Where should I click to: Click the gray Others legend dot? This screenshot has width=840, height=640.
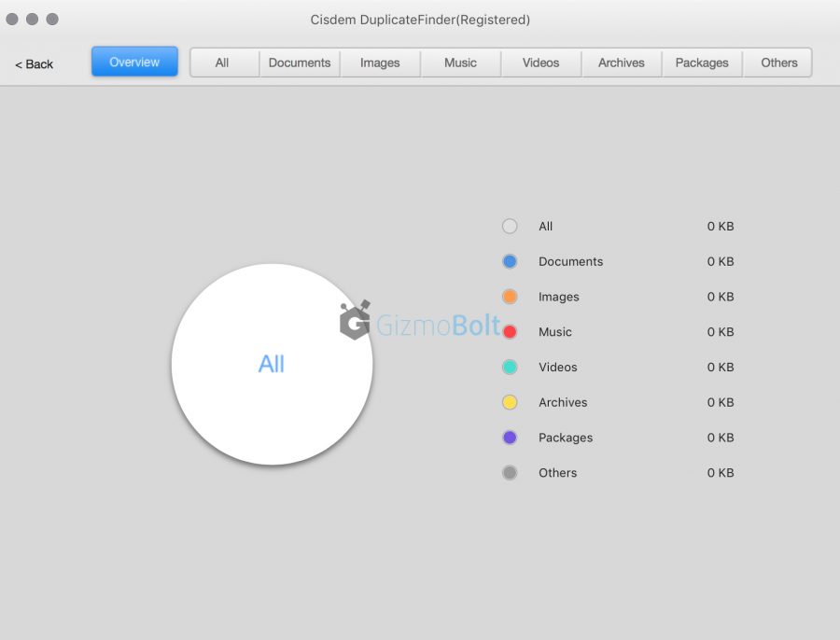(510, 473)
